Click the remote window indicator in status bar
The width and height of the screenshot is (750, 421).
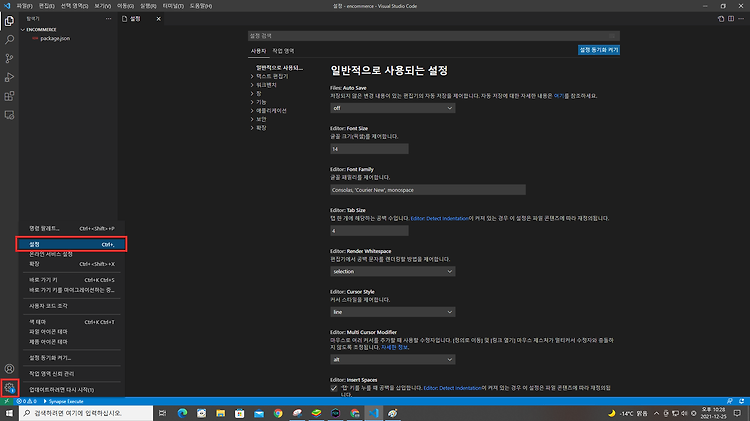pyautogui.click(x=7, y=401)
